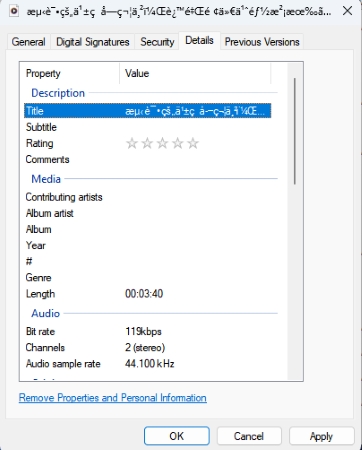Select the Rating property label
This screenshot has height=450, width=362.
coord(40,143)
